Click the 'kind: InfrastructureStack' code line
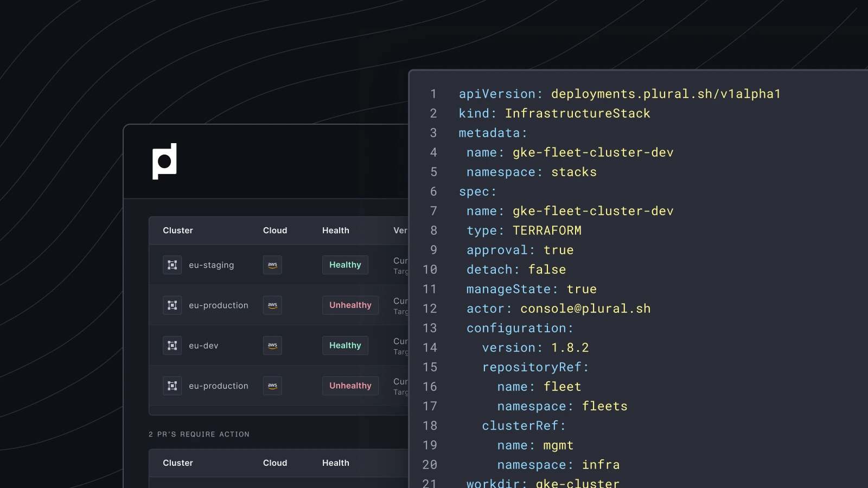The height and width of the screenshot is (488, 868). pos(554,113)
